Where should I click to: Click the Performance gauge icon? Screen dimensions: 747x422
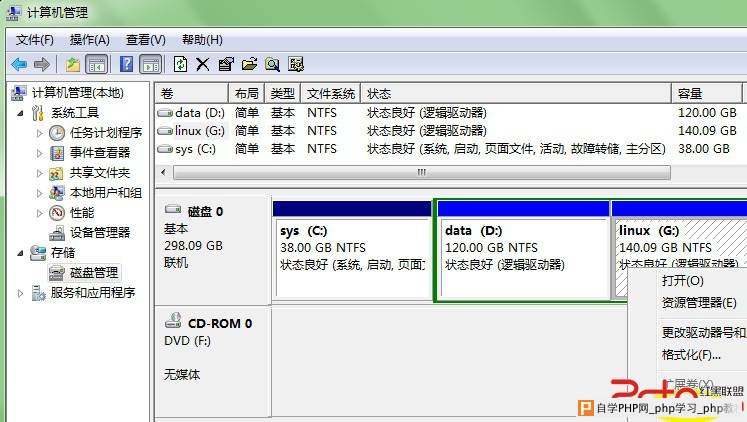[x=57, y=213]
